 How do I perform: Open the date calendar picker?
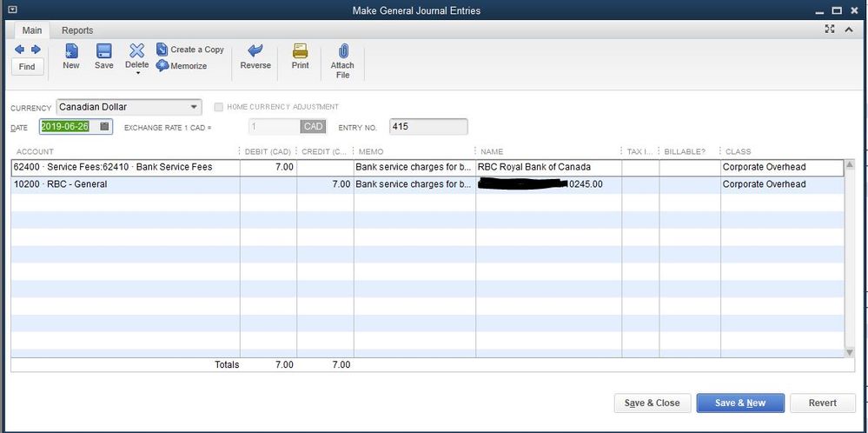point(104,126)
